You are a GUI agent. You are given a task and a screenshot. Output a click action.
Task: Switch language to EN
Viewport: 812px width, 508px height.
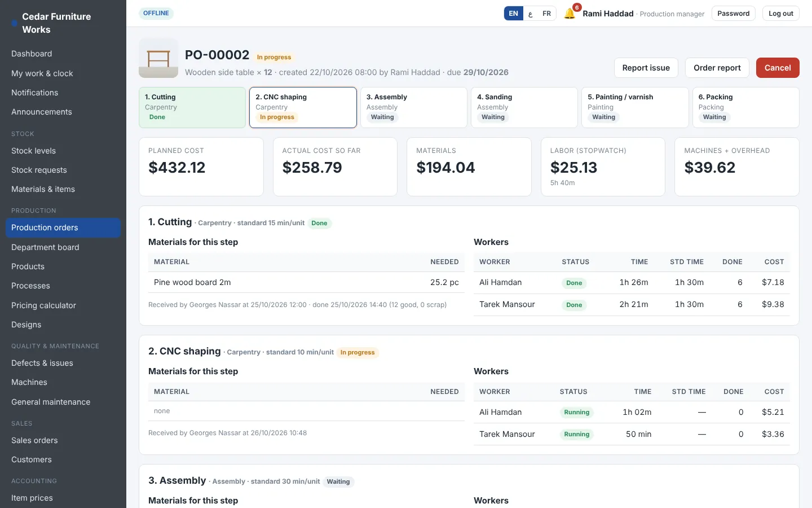click(x=513, y=14)
